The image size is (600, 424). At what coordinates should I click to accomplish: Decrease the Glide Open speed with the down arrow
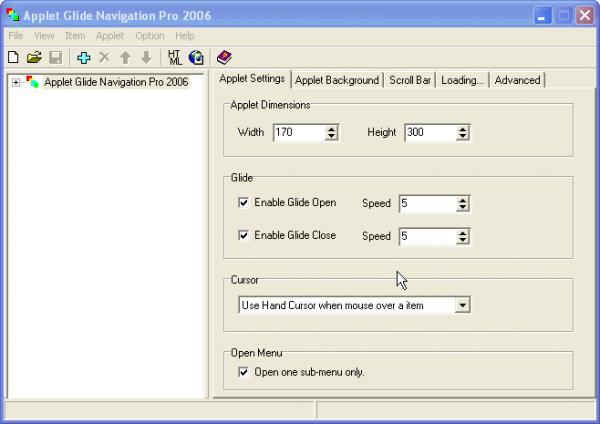coord(463,207)
